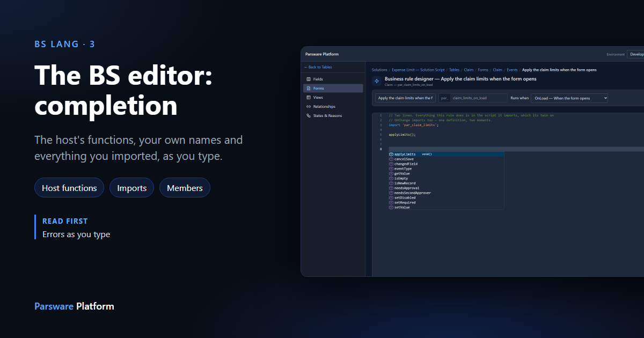Click the lightning bolt rule designer icon

(377, 81)
